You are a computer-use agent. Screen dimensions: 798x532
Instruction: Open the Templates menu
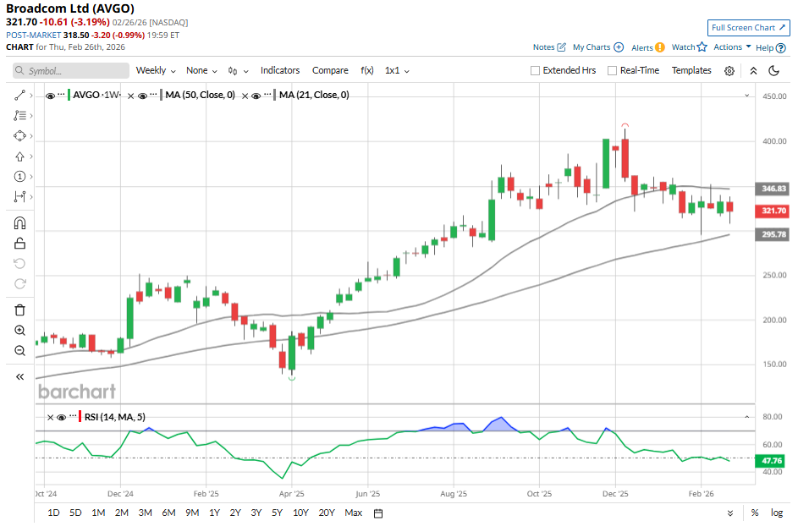(x=691, y=71)
